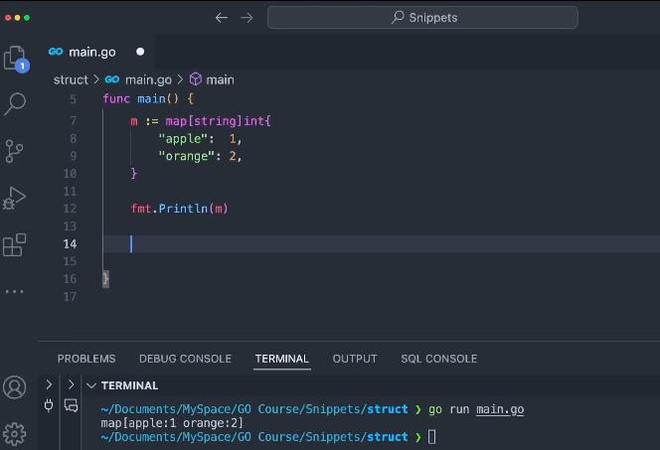Click the main.go link in terminal command
Image resolution: width=660 pixels, height=450 pixels.
pyautogui.click(x=500, y=410)
